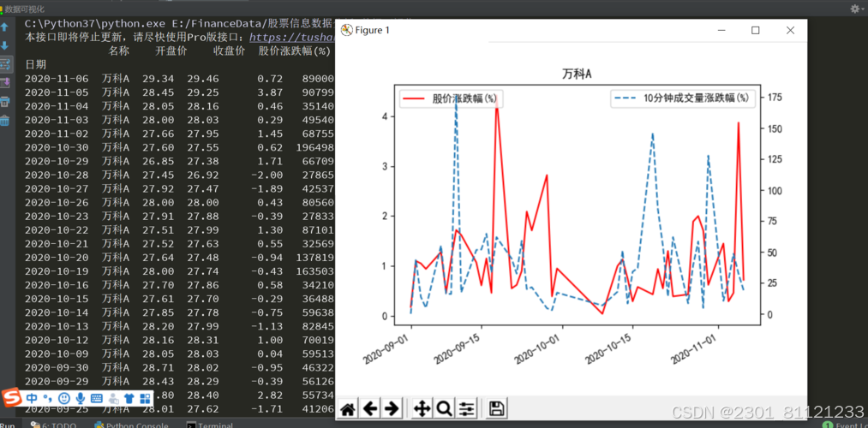Toggle soft-wrap in the console sidebar
This screenshot has width=868, height=428.
5,64
